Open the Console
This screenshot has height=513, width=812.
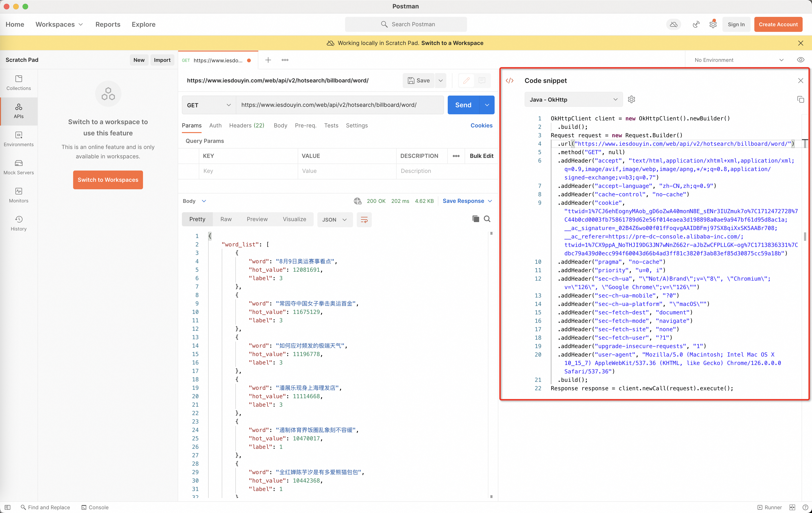pyautogui.click(x=95, y=507)
